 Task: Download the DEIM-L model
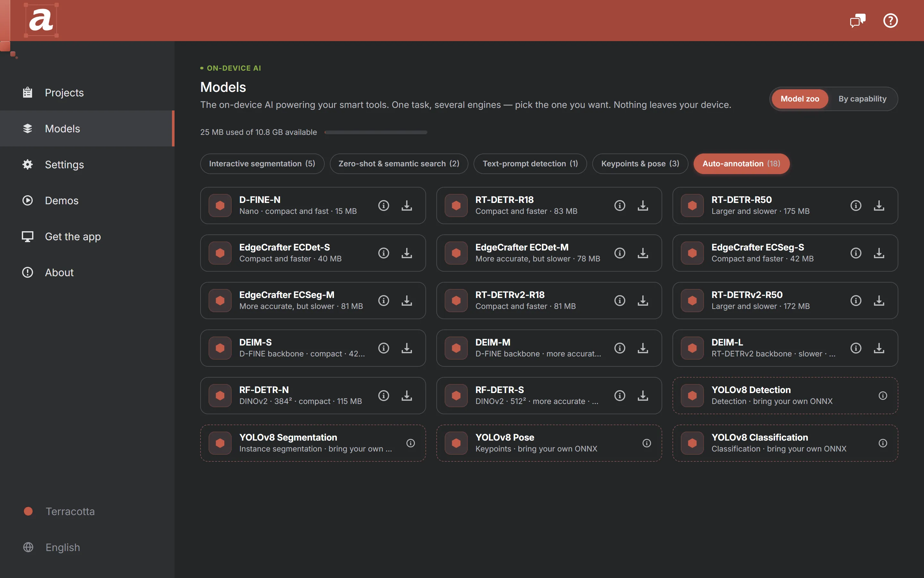click(x=878, y=348)
